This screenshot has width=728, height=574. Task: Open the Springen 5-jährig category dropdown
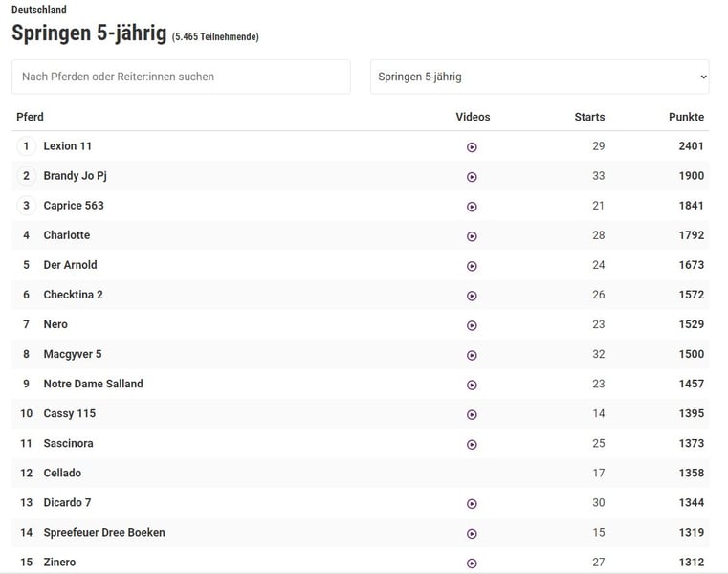[540, 77]
